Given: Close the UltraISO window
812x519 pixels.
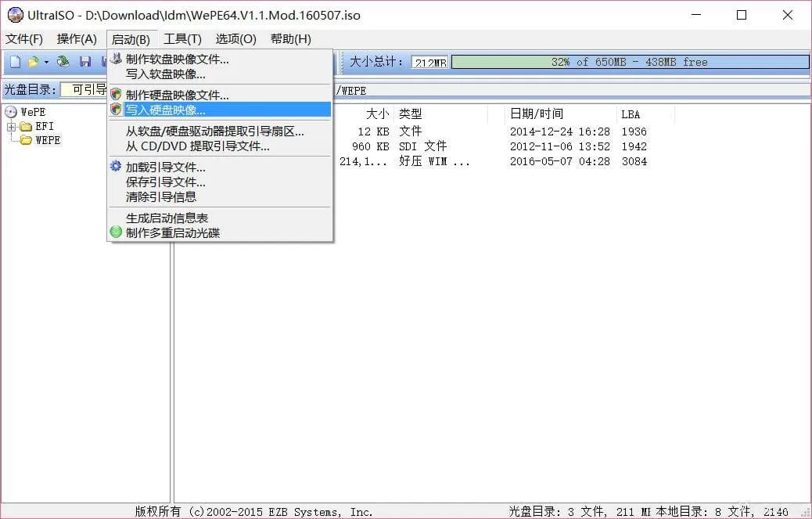Looking at the screenshot, I should (x=788, y=15).
